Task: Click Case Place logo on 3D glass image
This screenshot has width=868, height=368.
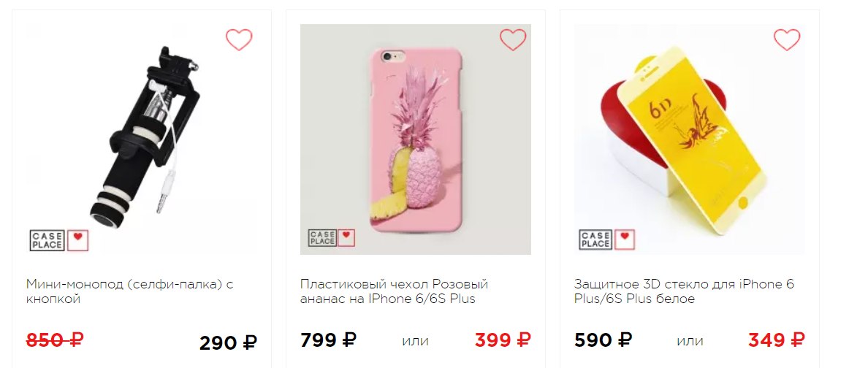Action: tap(595, 239)
